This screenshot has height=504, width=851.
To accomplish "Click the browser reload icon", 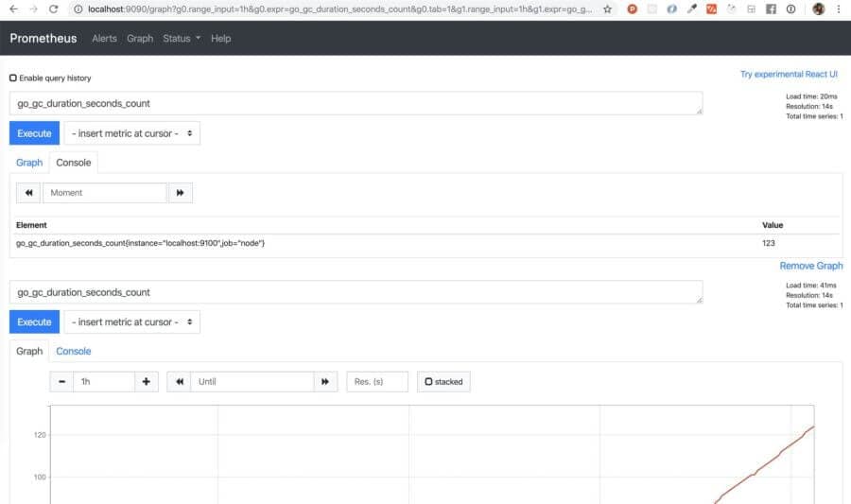I will [x=53, y=9].
